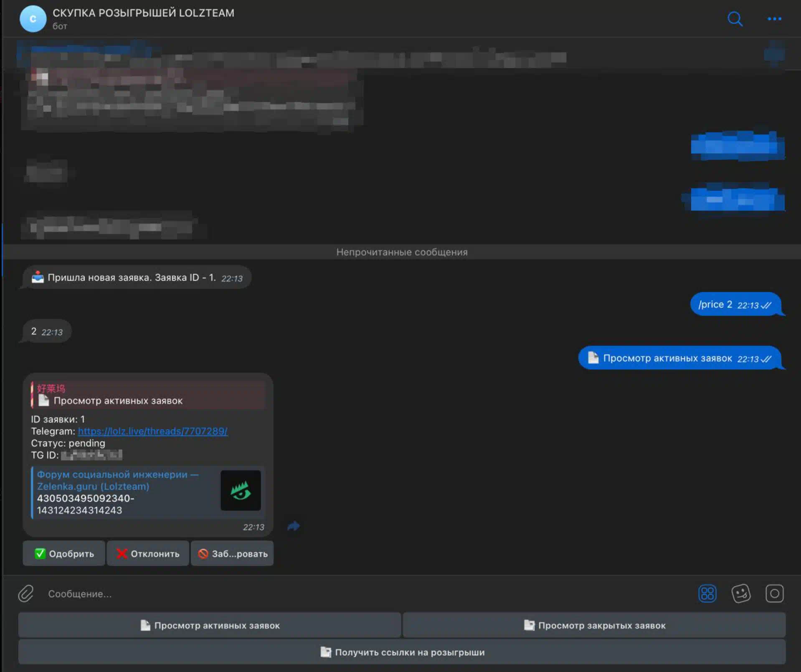Click the forward arrow beside bot message

pos(294,526)
